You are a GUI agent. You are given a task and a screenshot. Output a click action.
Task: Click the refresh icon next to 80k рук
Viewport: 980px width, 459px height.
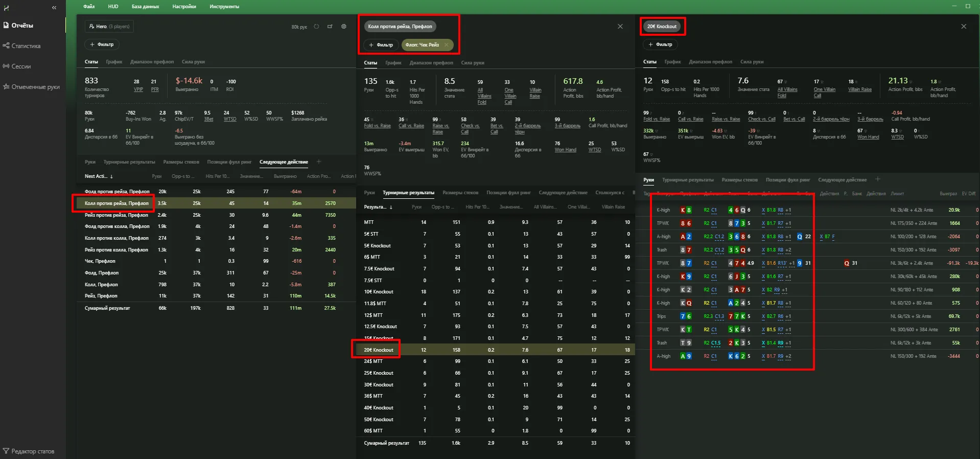coord(316,27)
